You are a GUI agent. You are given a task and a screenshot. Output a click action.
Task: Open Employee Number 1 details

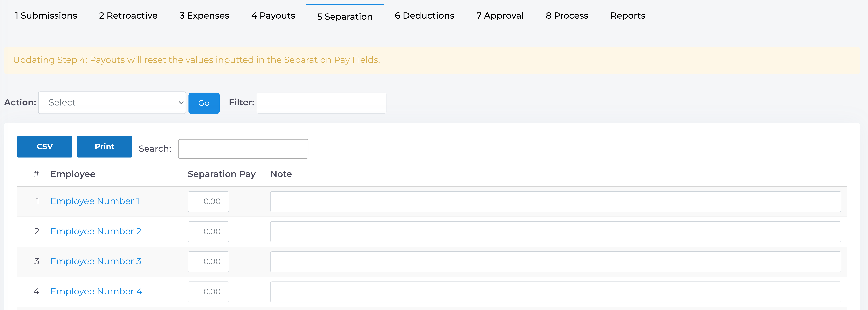[95, 201]
